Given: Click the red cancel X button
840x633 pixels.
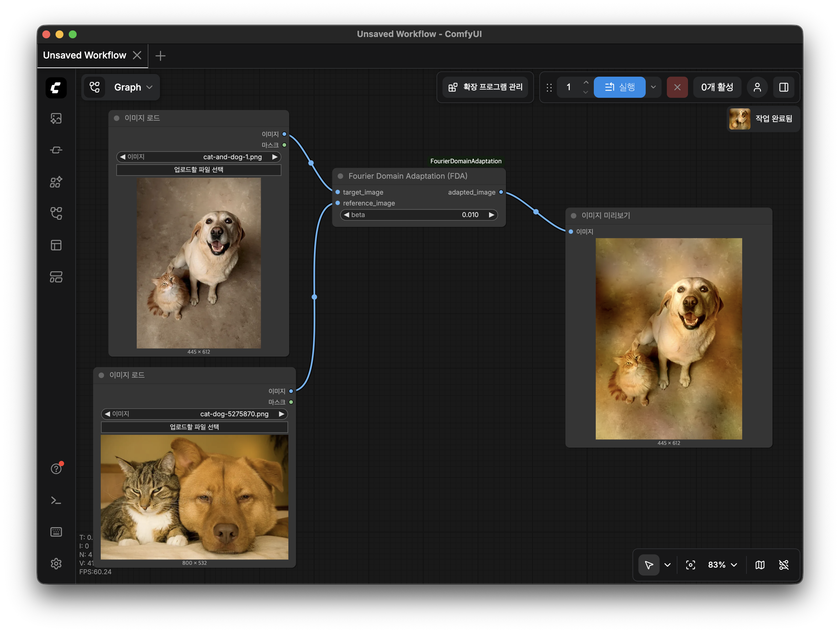Looking at the screenshot, I should 677,87.
